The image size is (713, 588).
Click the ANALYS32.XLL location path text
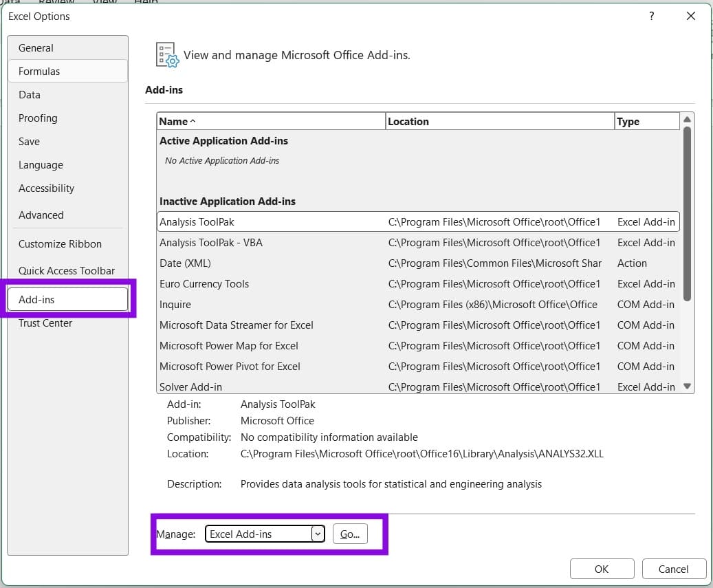422,453
